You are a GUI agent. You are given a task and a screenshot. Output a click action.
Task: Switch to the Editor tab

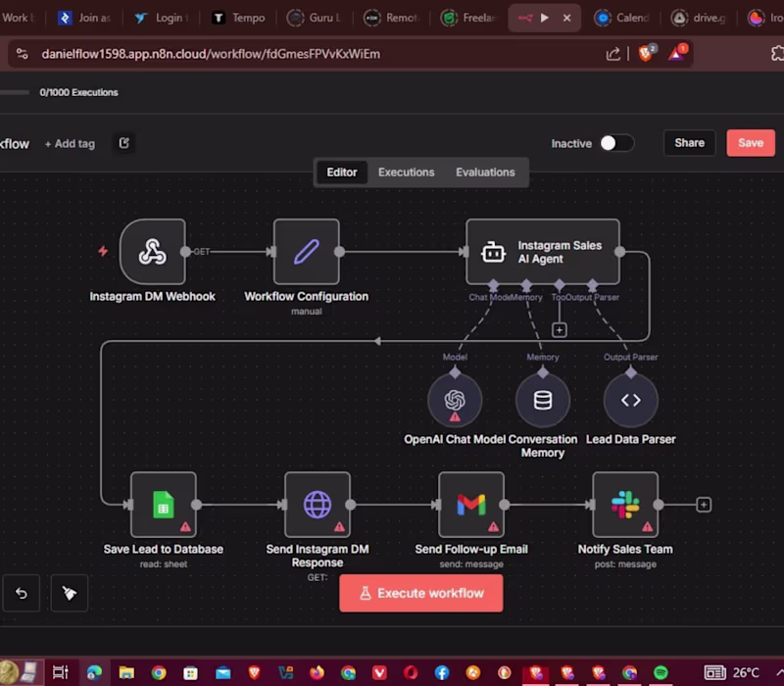click(x=342, y=172)
